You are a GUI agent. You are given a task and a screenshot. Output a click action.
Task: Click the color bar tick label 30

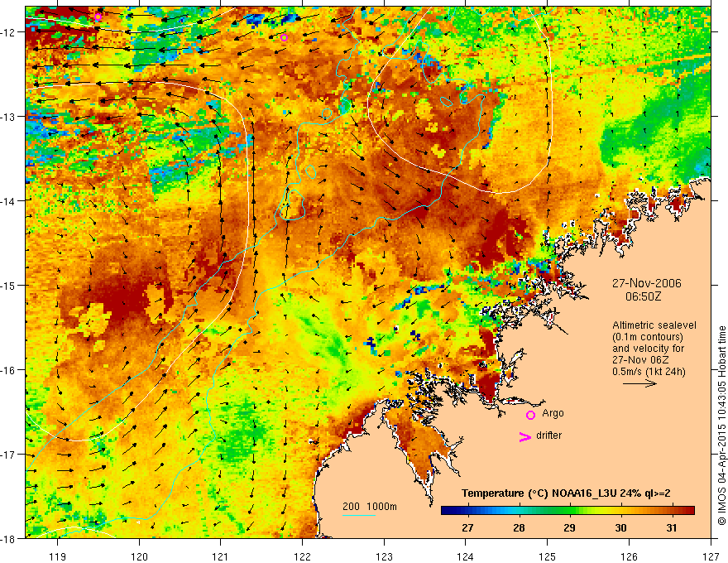620,527
